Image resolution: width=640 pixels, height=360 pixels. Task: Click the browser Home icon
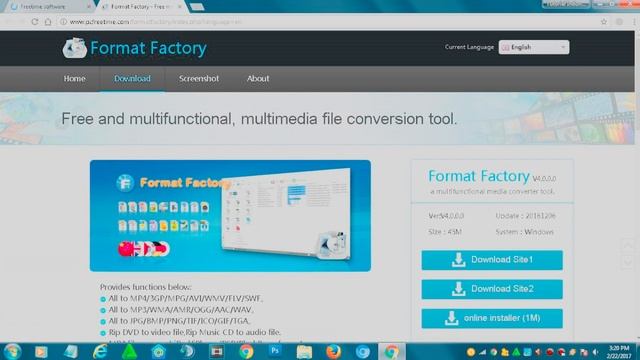click(x=48, y=22)
